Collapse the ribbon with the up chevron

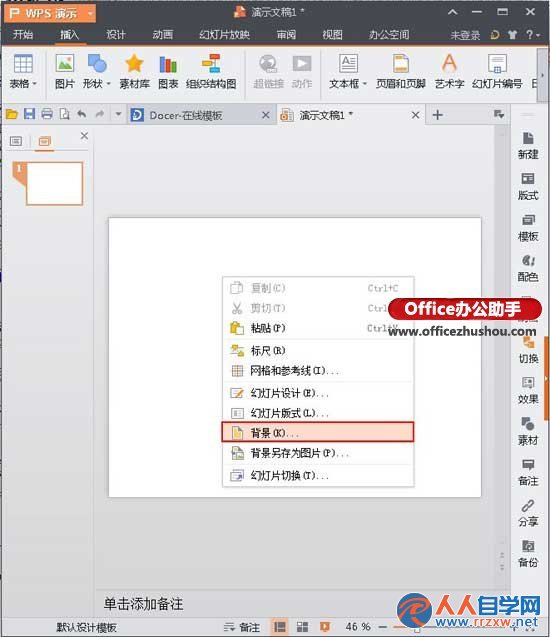tap(453, 12)
